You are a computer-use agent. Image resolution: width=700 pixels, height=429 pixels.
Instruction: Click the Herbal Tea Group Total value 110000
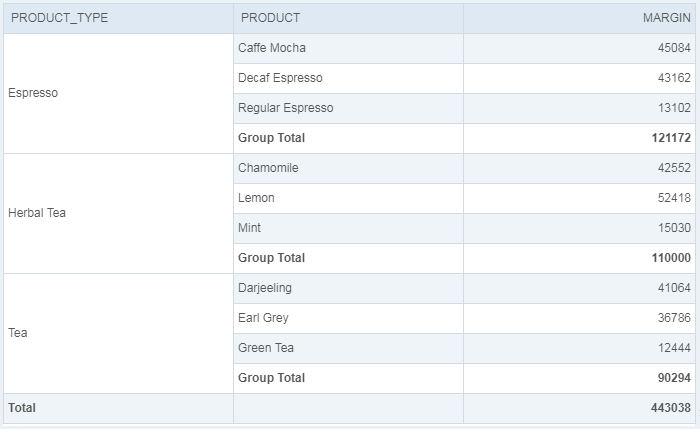coord(670,258)
